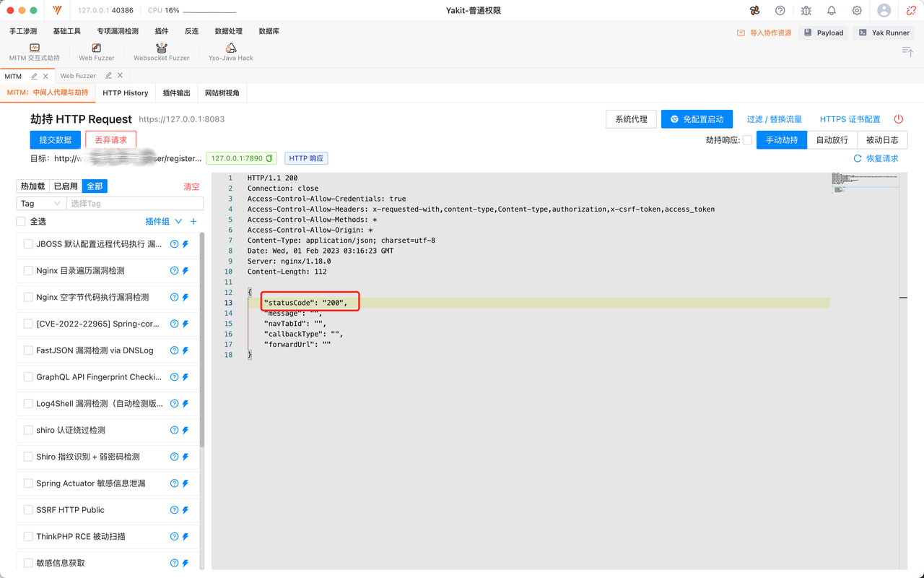Viewport: 924px width, 578px height.
Task: Show help for JBOSS plugin
Action: [x=174, y=244]
